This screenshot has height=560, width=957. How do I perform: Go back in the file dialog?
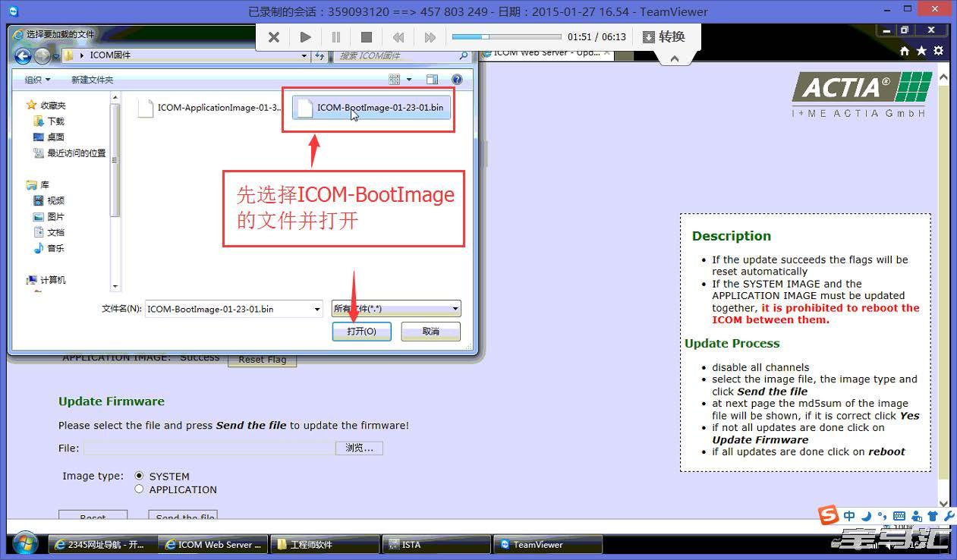coord(23,55)
